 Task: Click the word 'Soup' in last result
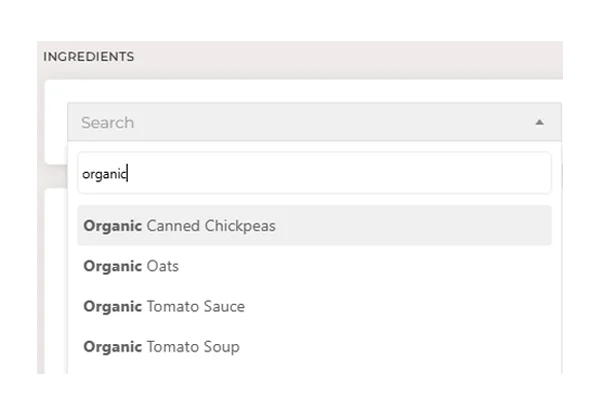coord(222,347)
